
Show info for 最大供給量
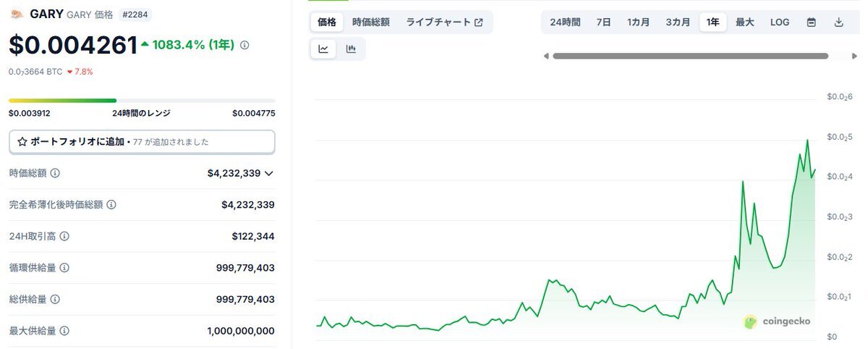tap(64, 331)
